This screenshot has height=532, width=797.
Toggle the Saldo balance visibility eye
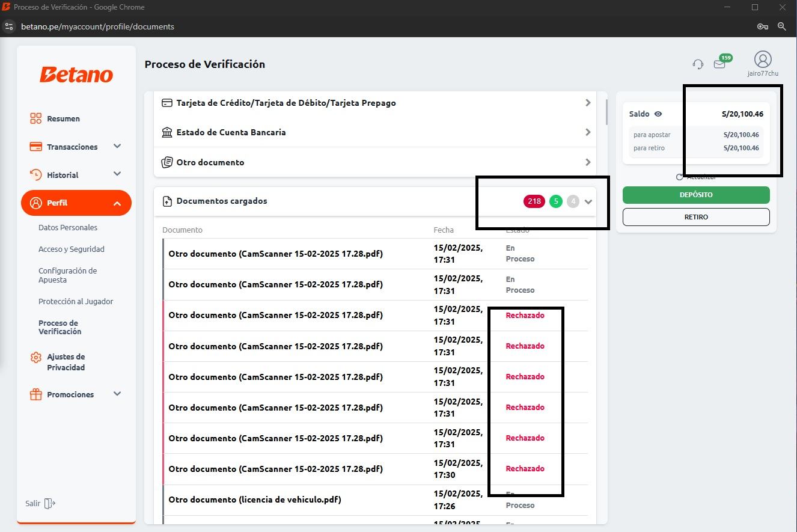point(658,114)
